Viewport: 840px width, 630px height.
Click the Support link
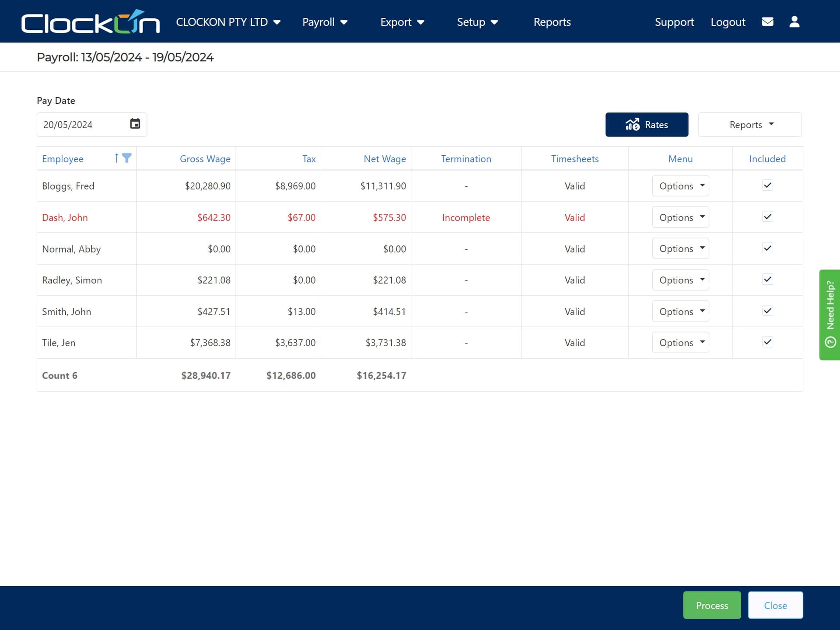(674, 22)
